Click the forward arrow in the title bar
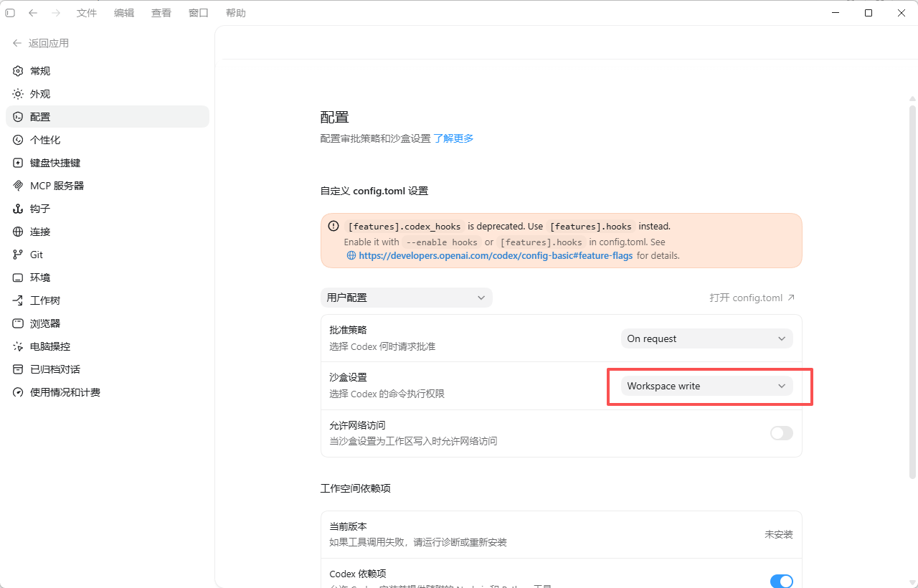 coord(56,13)
